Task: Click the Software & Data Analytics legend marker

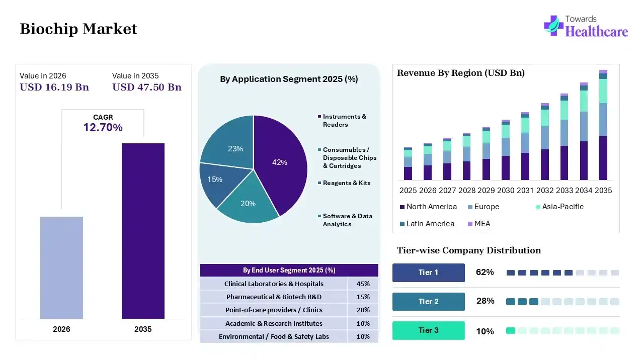Action: [x=319, y=216]
